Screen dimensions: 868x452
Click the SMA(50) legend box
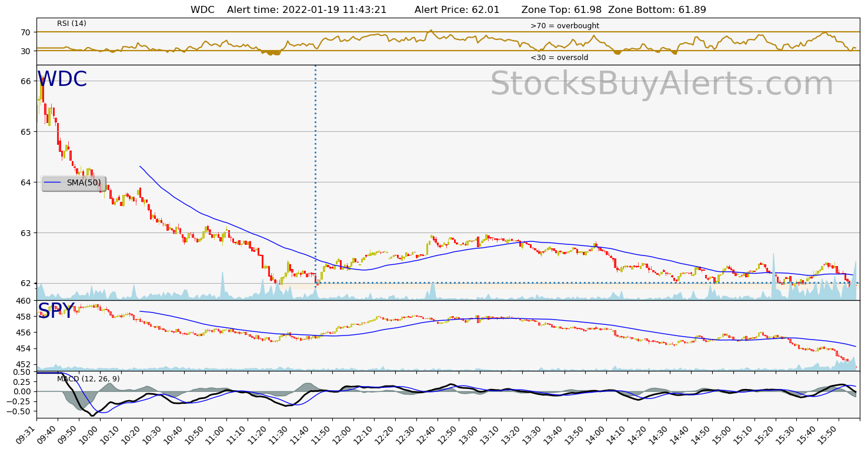(x=74, y=183)
